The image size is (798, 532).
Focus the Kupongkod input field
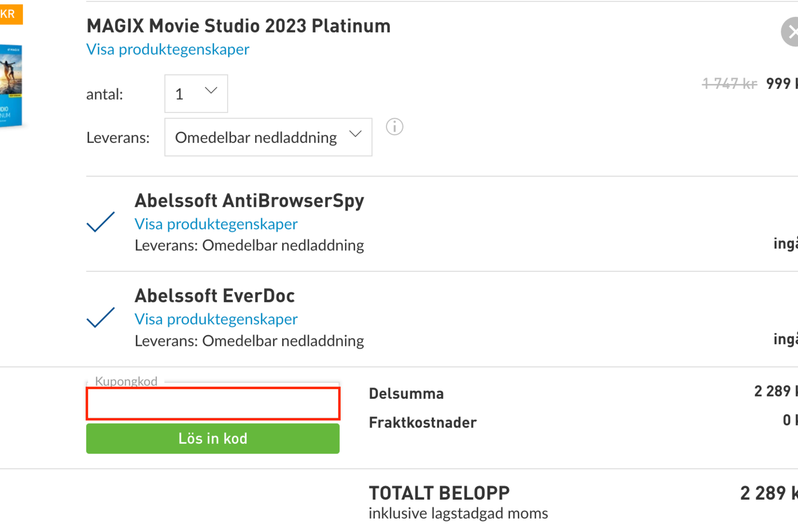213,403
